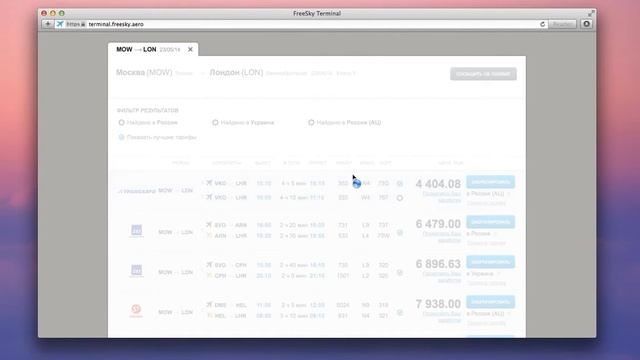
Task: Select first VKO–LHR flight option radio
Action: 400,184
